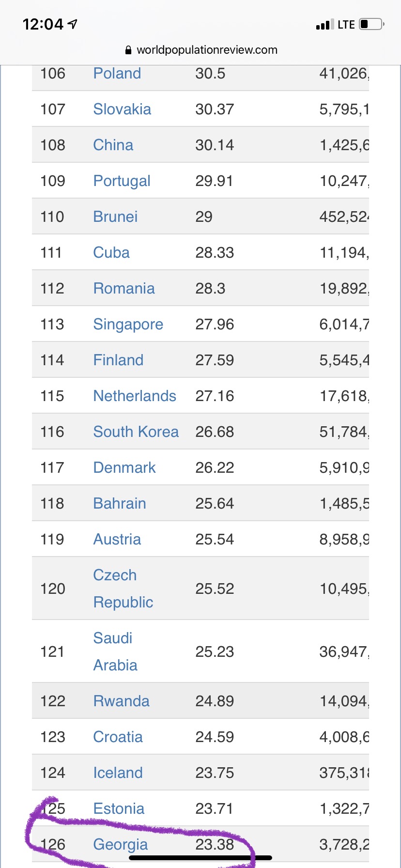Image resolution: width=401 pixels, height=868 pixels.
Task: Tap the lock icon beside the URL
Action: [x=128, y=50]
